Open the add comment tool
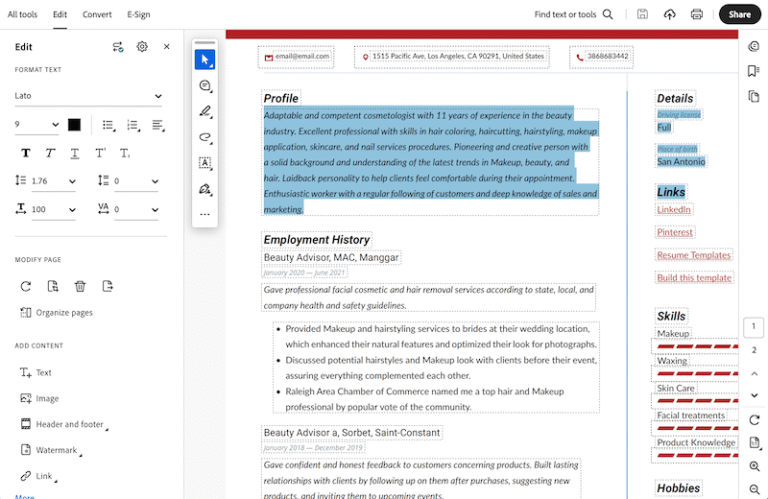Screen dimensions: 768x499 [x=205, y=86]
